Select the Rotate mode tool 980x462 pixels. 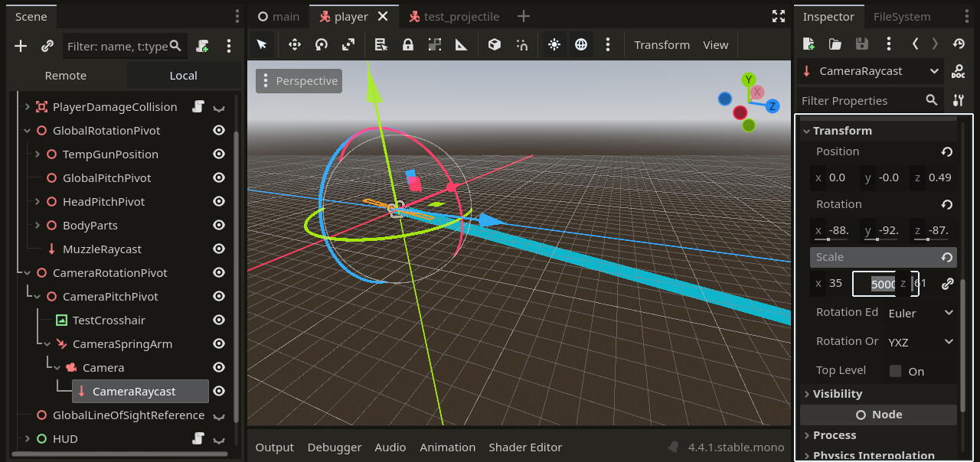[322, 45]
